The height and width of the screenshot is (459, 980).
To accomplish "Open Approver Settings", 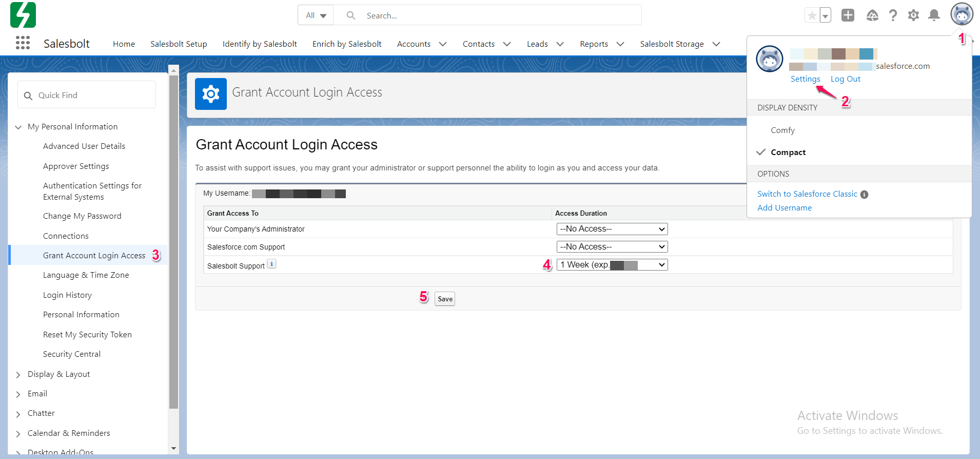I will (76, 166).
